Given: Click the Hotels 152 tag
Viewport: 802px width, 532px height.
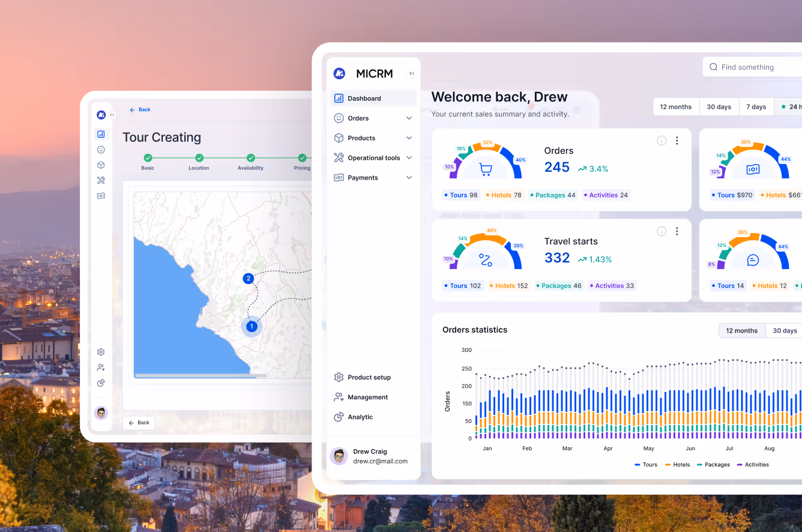Looking at the screenshot, I should pyautogui.click(x=509, y=286).
